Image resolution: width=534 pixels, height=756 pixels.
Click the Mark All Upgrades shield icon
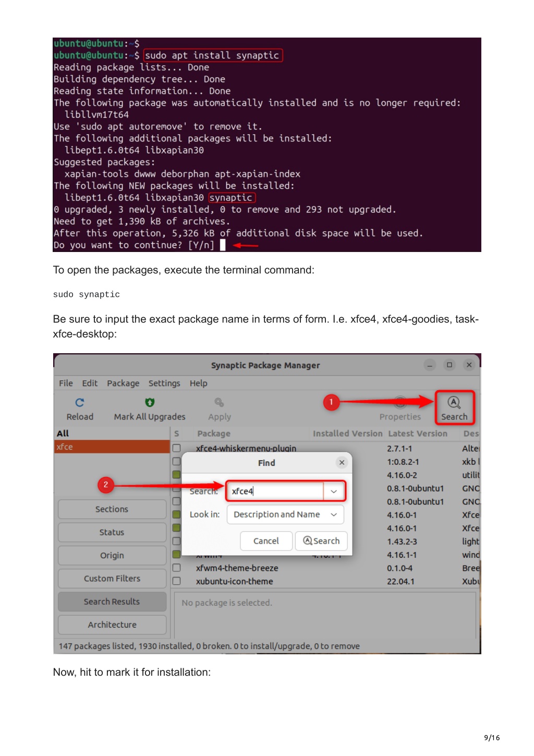(150, 402)
